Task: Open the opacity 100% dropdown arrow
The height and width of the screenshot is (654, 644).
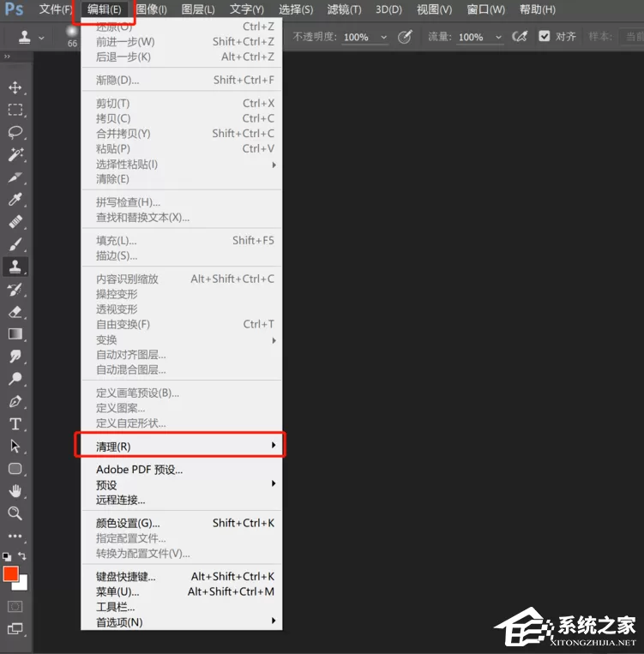Action: 383,37
